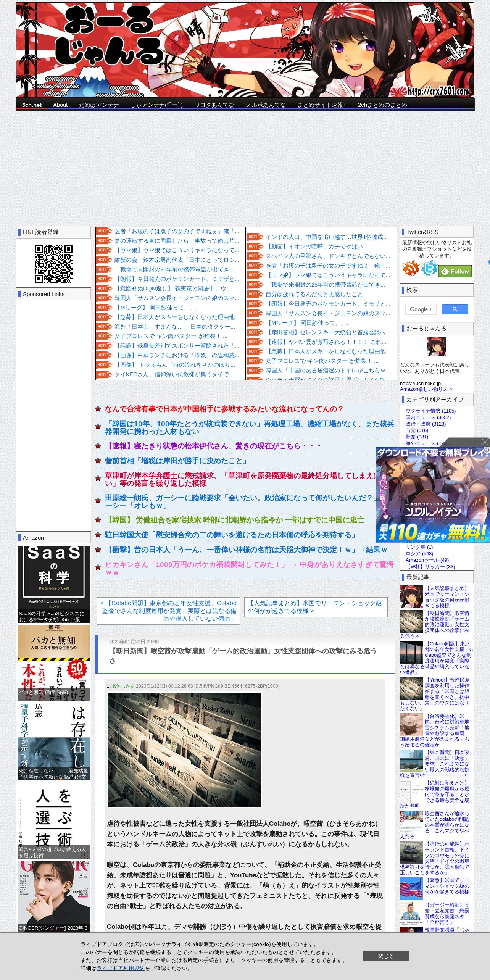Click HOT icon beside 自分は疲れてるんだなと実感

click(x=255, y=294)
